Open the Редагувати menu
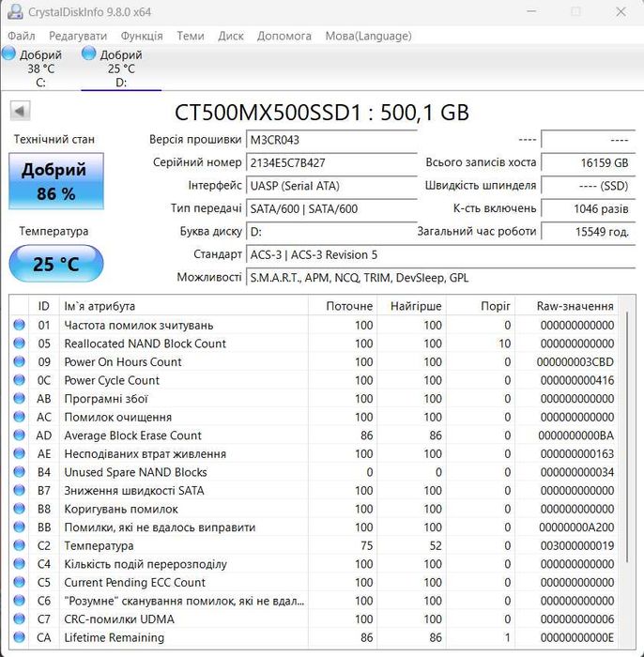644x657 pixels. [78, 36]
